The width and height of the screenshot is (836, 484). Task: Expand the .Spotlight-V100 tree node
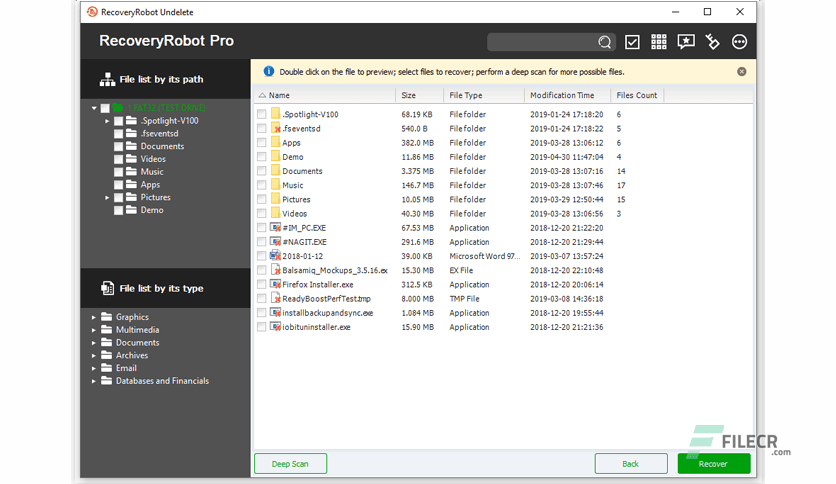coord(107,121)
